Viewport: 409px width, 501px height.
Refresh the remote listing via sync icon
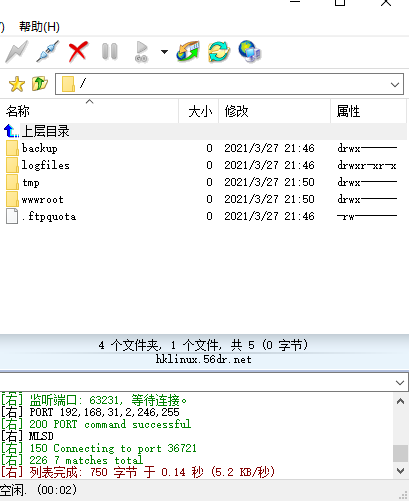click(x=219, y=52)
